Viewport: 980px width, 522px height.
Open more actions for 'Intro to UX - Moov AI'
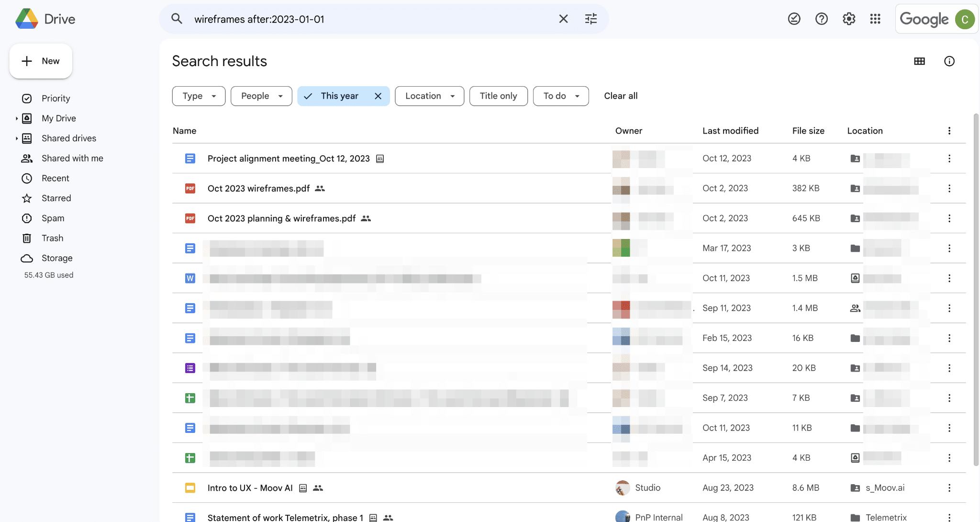coord(949,488)
